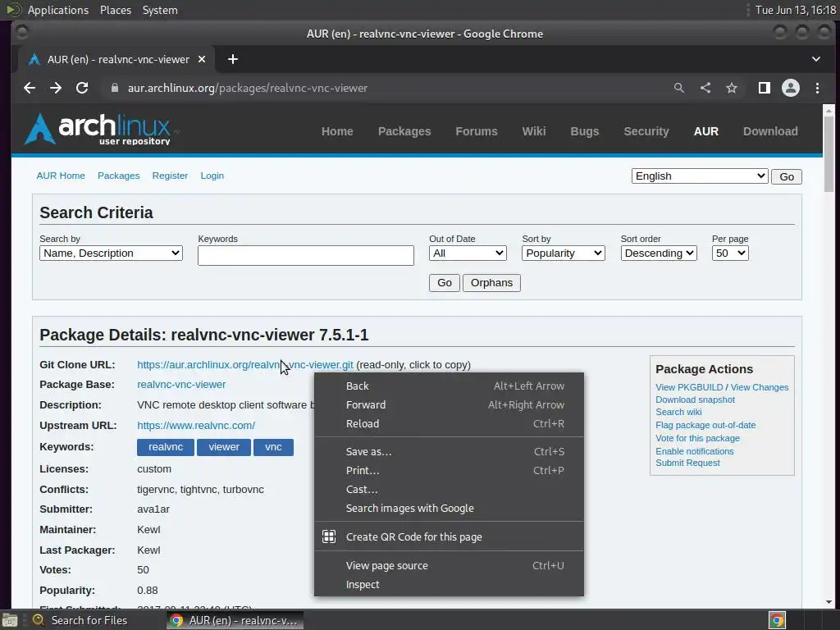840x630 pixels.
Task: Click the share page icon
Action: point(705,88)
